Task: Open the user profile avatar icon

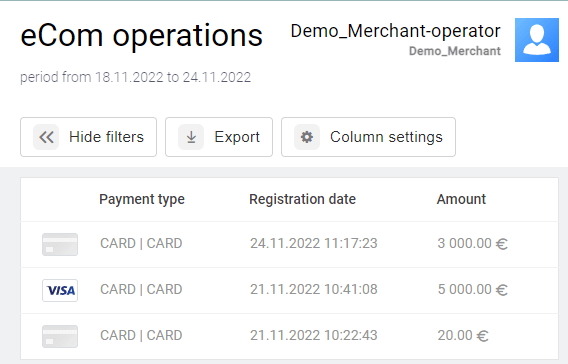Action: click(537, 40)
